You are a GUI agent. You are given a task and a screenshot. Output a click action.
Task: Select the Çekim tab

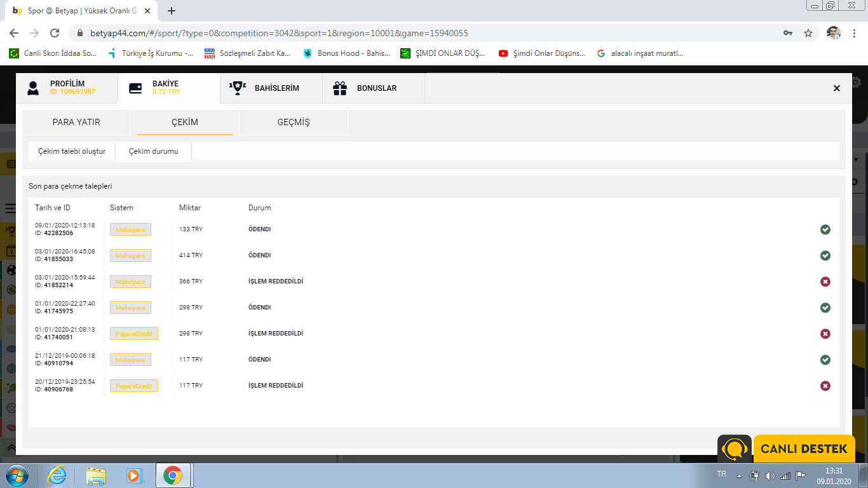pyautogui.click(x=185, y=122)
